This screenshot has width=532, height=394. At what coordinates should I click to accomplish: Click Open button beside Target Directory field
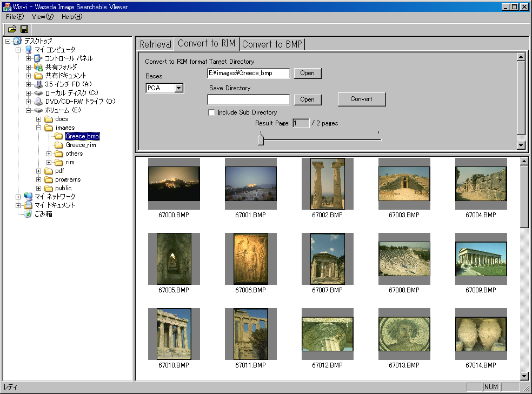(x=308, y=74)
